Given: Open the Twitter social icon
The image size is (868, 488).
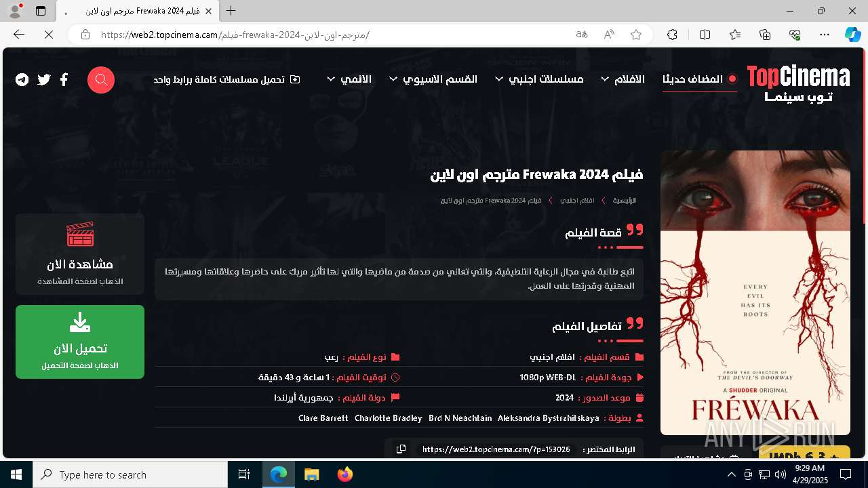Looking at the screenshot, I should coord(44,80).
